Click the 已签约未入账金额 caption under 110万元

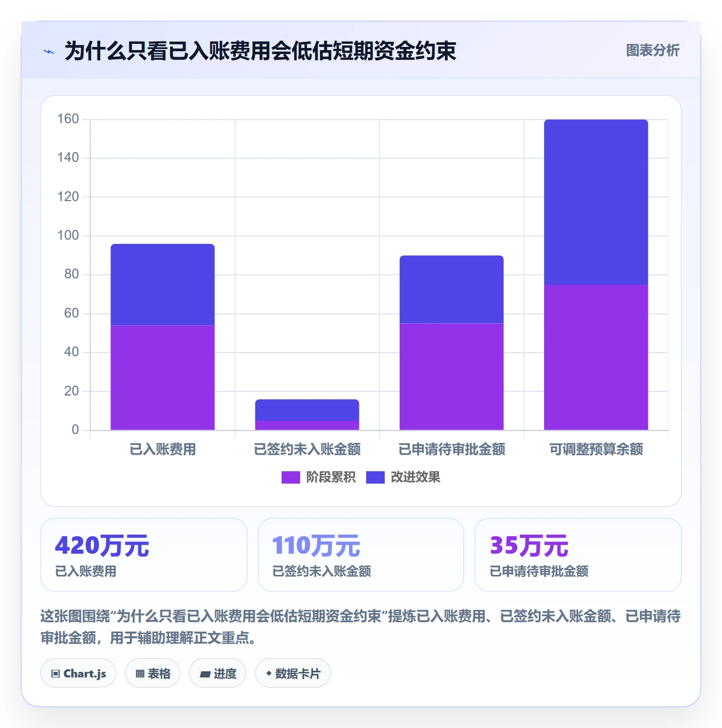(x=321, y=571)
